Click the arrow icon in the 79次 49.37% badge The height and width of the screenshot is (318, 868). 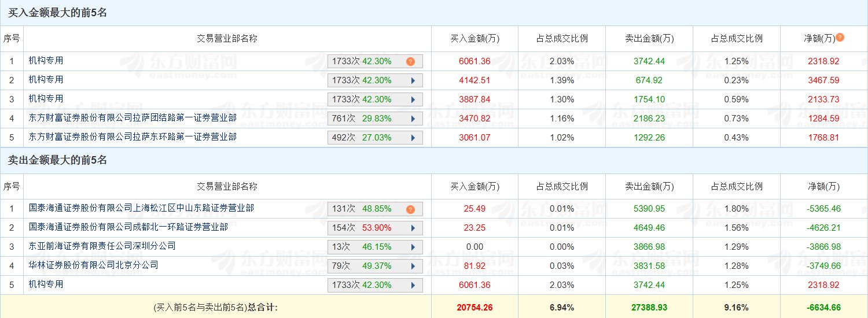(x=413, y=266)
